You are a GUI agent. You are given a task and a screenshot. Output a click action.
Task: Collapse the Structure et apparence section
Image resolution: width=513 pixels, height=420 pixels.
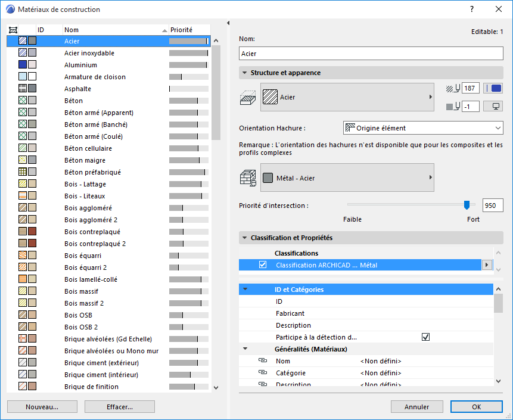244,73
